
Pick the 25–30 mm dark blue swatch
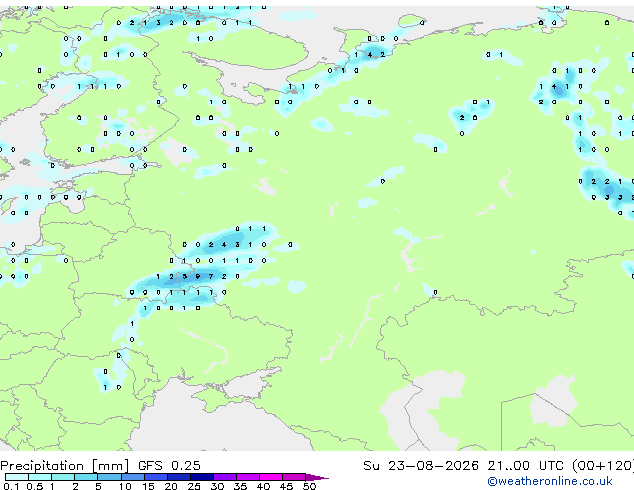(202, 477)
